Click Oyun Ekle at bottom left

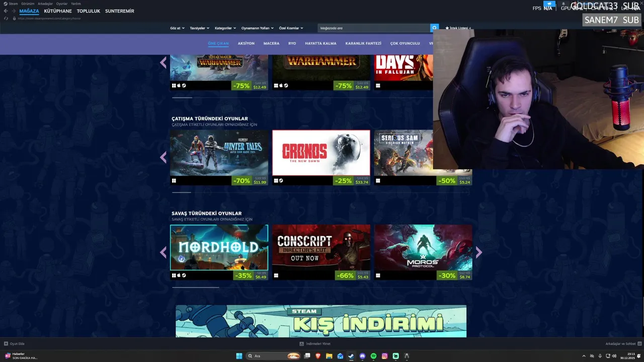pos(14,344)
